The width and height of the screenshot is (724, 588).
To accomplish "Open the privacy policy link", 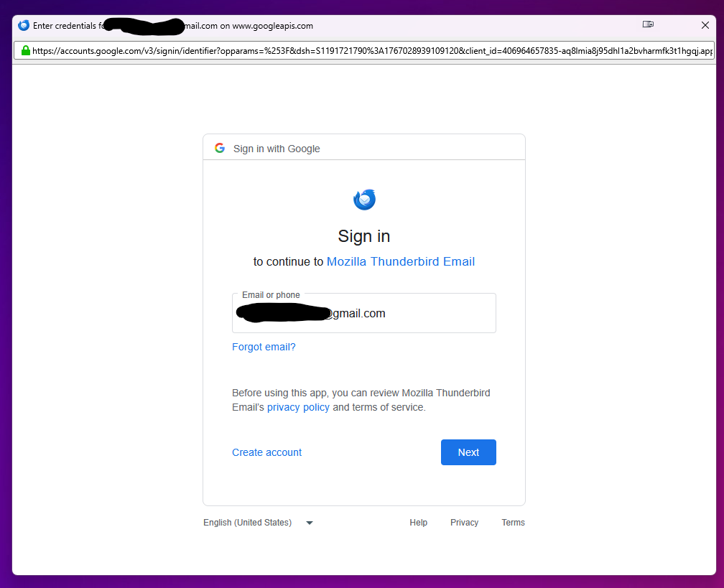I will (298, 407).
